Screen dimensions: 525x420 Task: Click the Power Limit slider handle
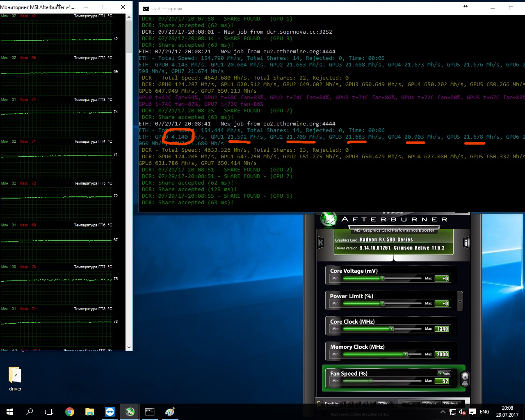[x=382, y=304]
